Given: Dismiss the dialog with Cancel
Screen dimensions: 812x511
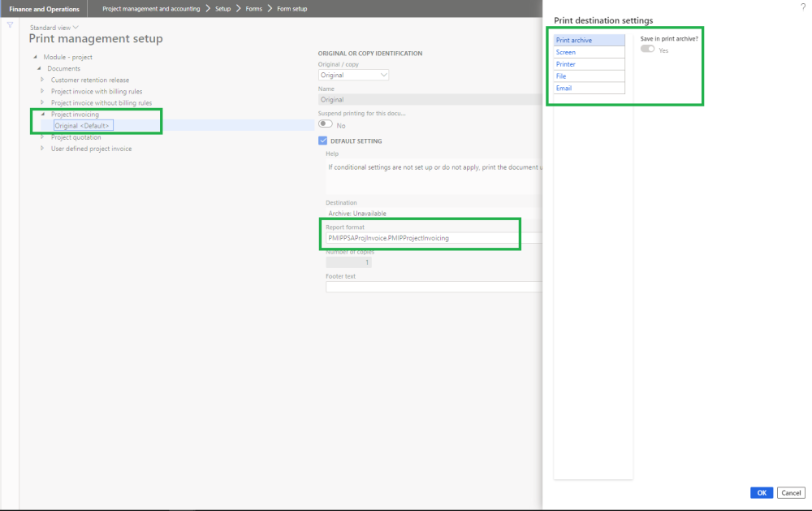Looking at the screenshot, I should [x=790, y=492].
